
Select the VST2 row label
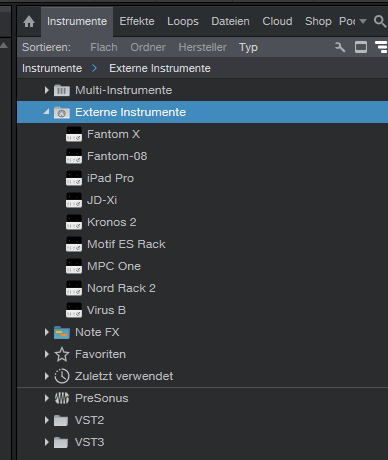[x=89, y=420]
